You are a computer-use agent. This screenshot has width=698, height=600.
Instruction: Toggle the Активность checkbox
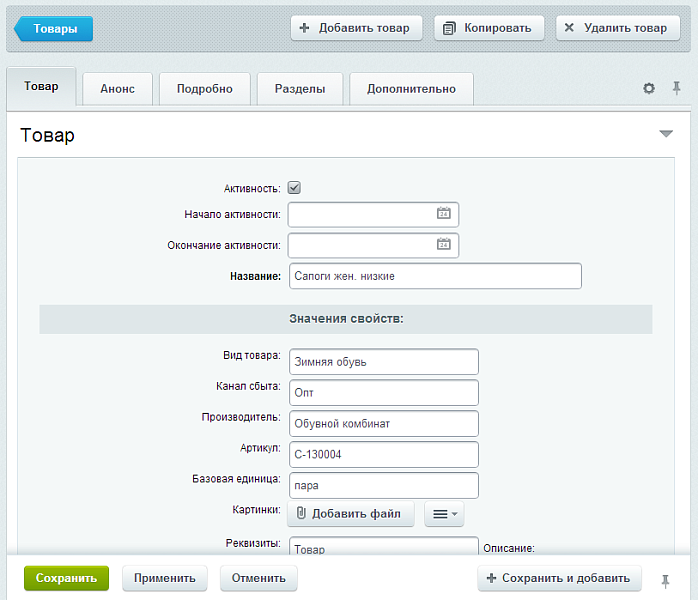294,187
